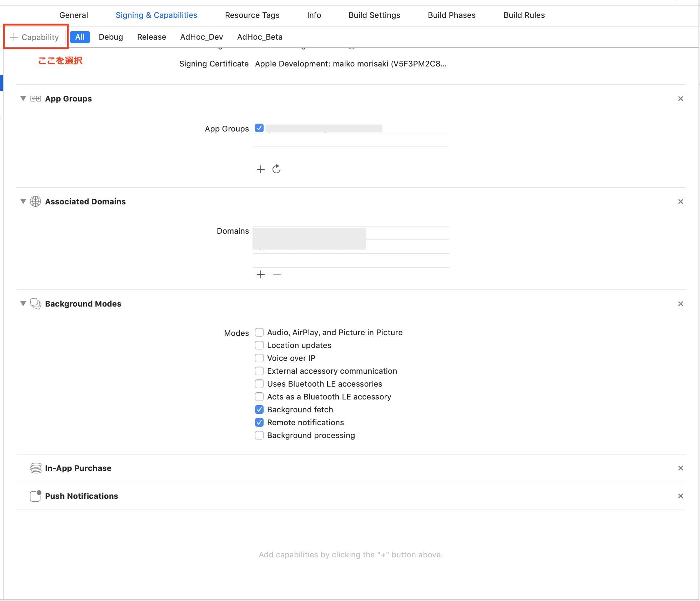Remove the App Groups capability
Viewport: 700px width, 601px height.
pyautogui.click(x=680, y=99)
